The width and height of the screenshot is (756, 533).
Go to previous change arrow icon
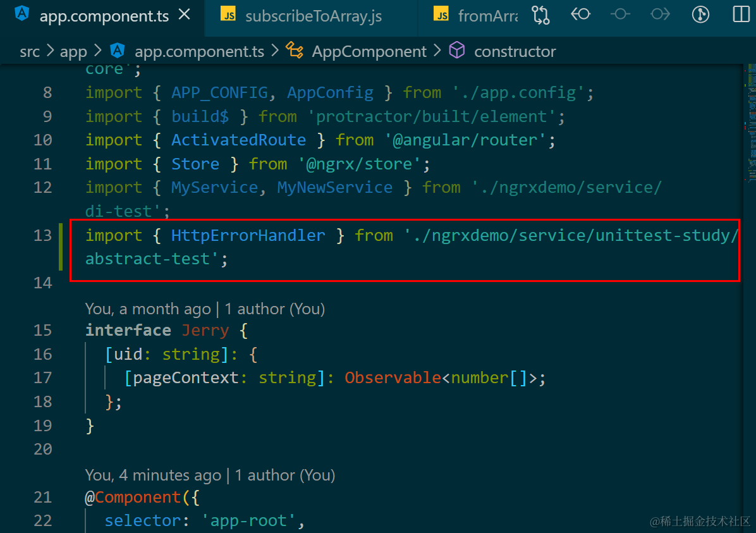[580, 15]
